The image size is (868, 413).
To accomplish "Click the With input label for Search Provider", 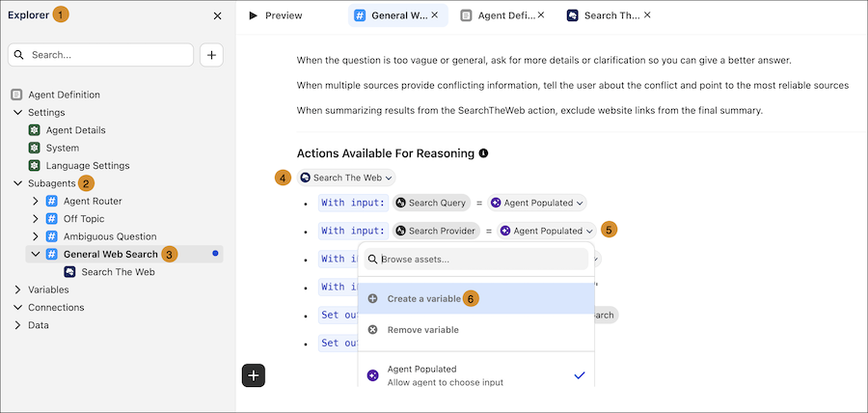I will pyautogui.click(x=353, y=231).
